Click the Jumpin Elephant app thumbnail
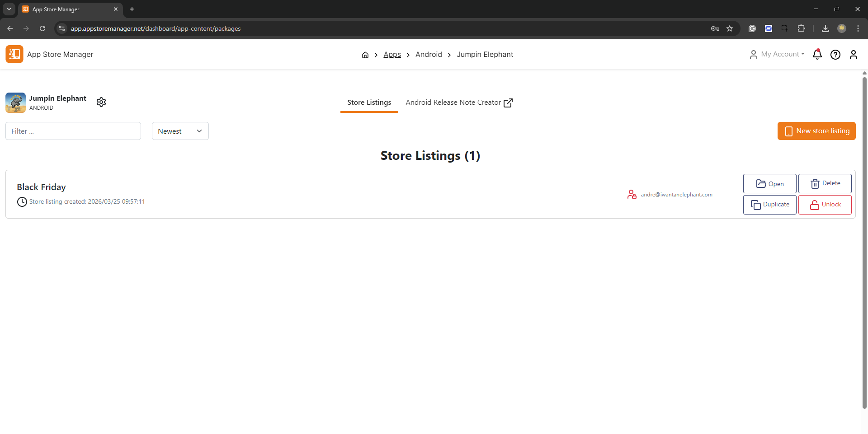This screenshot has height=434, width=868. 15,103
